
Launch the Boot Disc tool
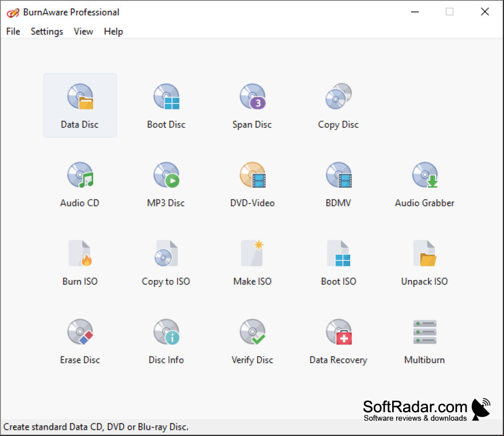(166, 105)
